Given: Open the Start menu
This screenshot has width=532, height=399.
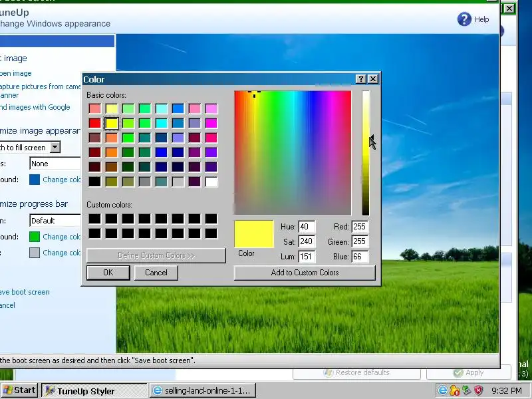Looking at the screenshot, I should click(19, 390).
